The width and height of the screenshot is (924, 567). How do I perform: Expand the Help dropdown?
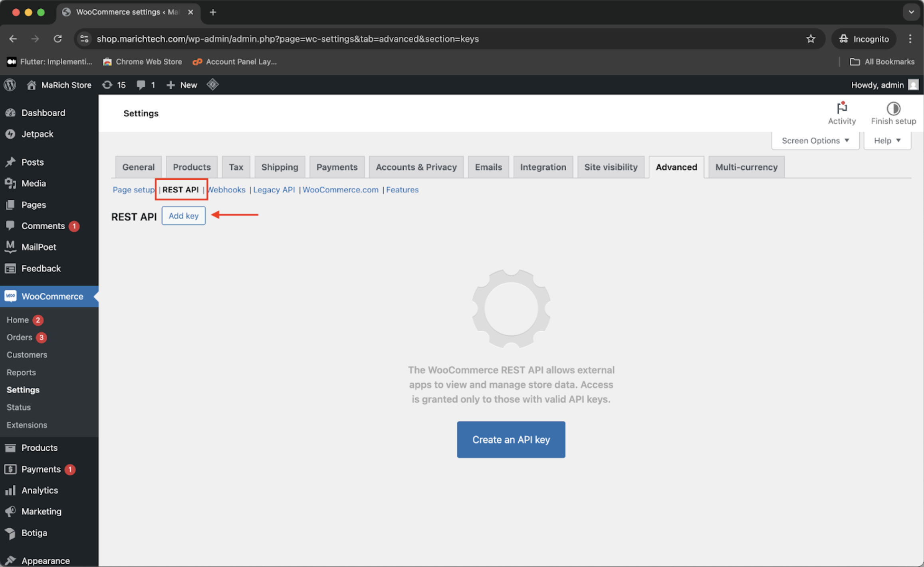(887, 141)
